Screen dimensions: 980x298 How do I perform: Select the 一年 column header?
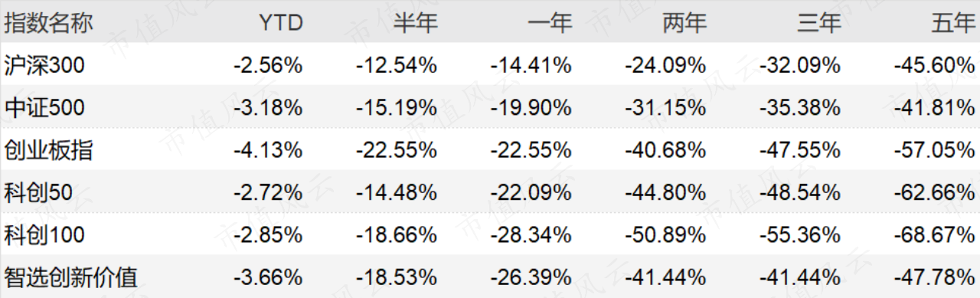click(x=550, y=23)
